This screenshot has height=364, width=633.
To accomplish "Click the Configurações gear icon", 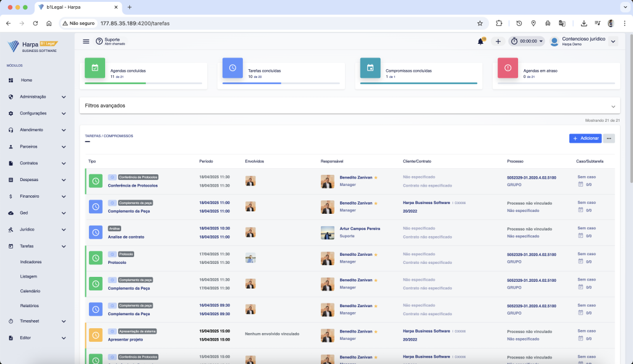I will [11, 113].
